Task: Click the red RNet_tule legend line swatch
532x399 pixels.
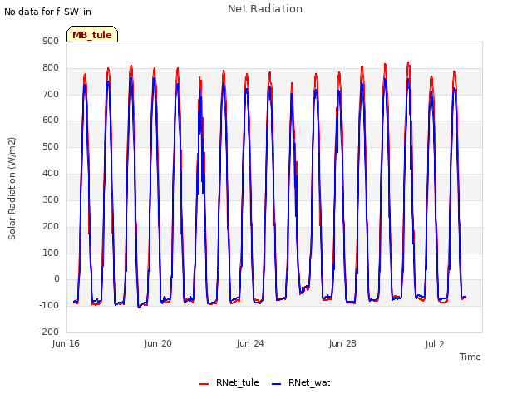Action: coord(204,384)
